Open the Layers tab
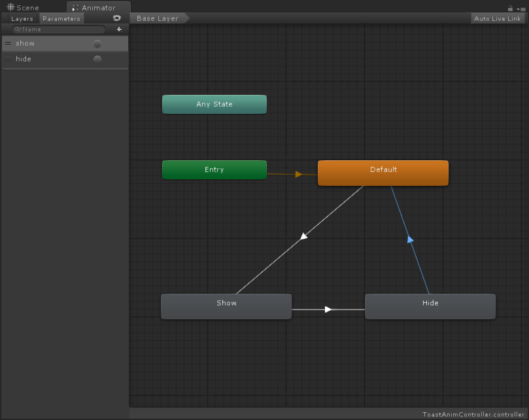 point(22,18)
